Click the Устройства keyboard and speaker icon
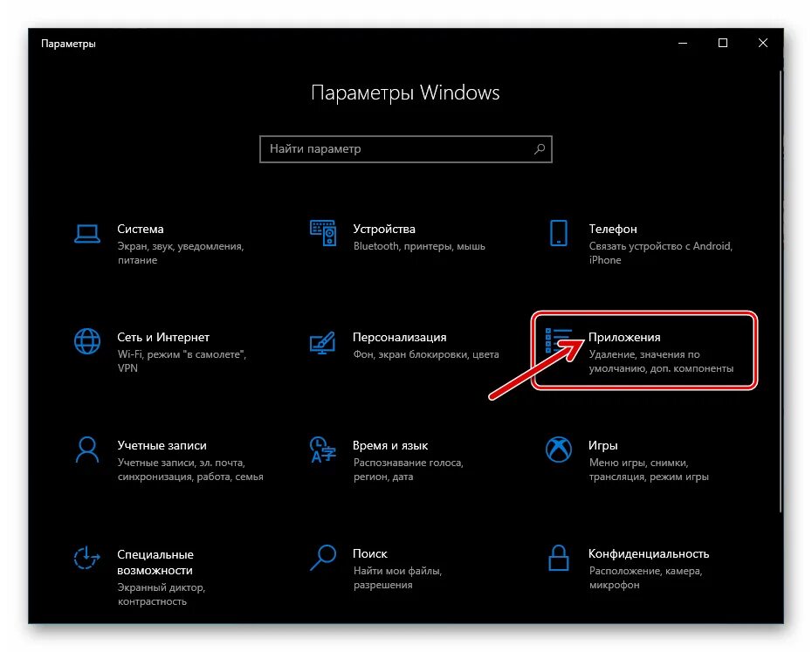The width and height of the screenshot is (812, 652). pyautogui.click(x=323, y=233)
